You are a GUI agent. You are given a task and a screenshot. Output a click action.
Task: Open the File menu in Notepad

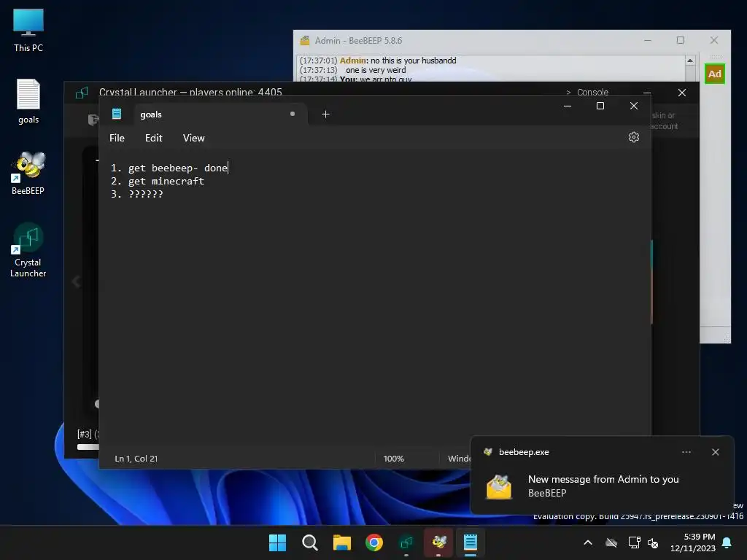(117, 138)
